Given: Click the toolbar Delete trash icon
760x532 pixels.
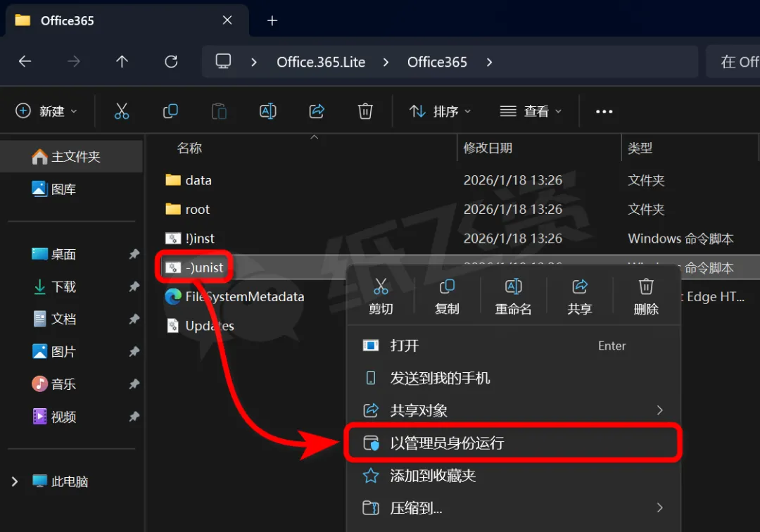Looking at the screenshot, I should [x=365, y=111].
